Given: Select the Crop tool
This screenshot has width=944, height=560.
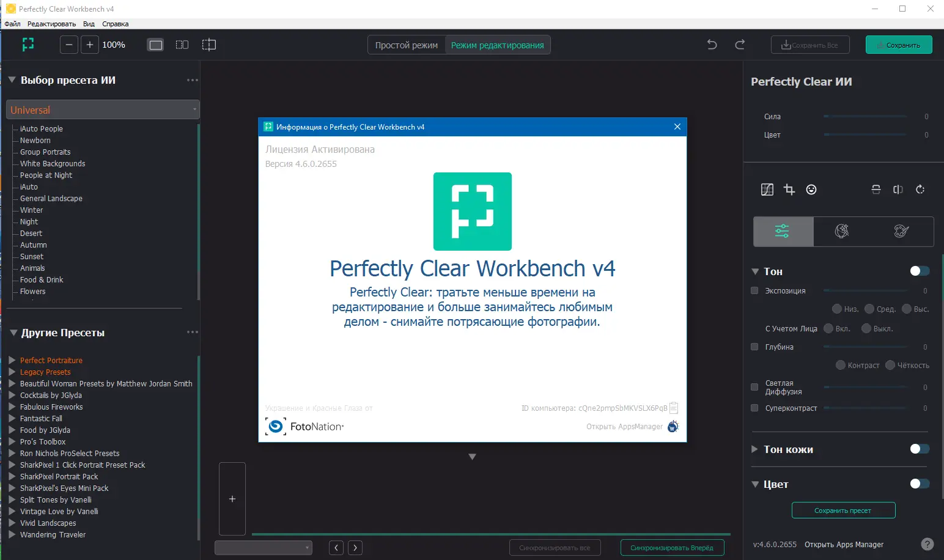Looking at the screenshot, I should [x=789, y=190].
